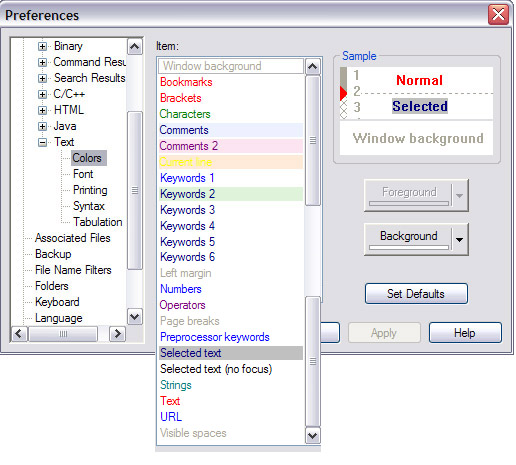Select URL item
The image size is (516, 465).
coord(231,417)
